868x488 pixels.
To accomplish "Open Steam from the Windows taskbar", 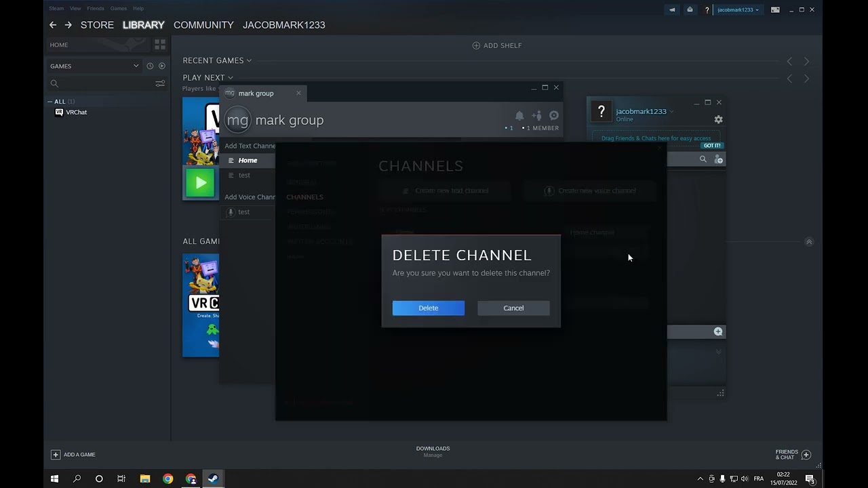I will [x=213, y=479].
